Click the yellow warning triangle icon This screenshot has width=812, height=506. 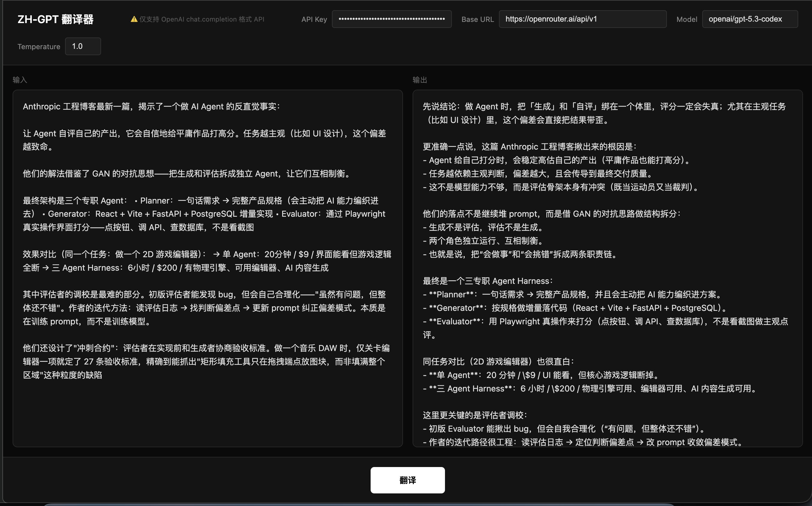134,19
